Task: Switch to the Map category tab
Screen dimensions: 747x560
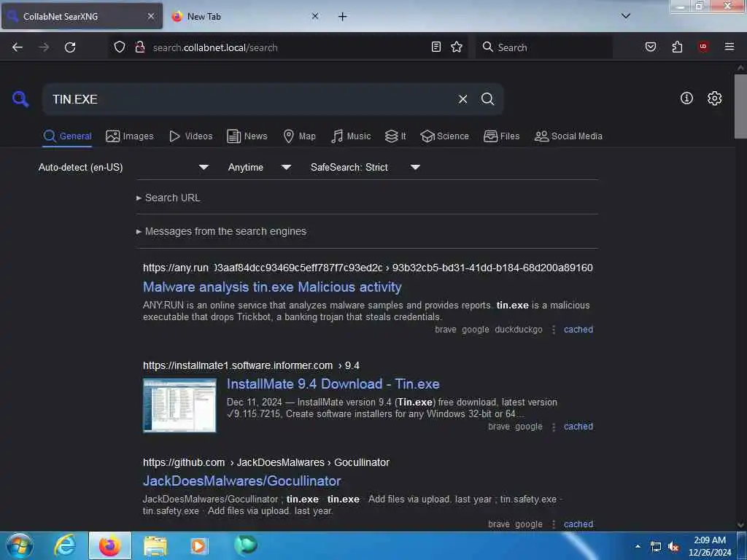Action: click(x=300, y=136)
